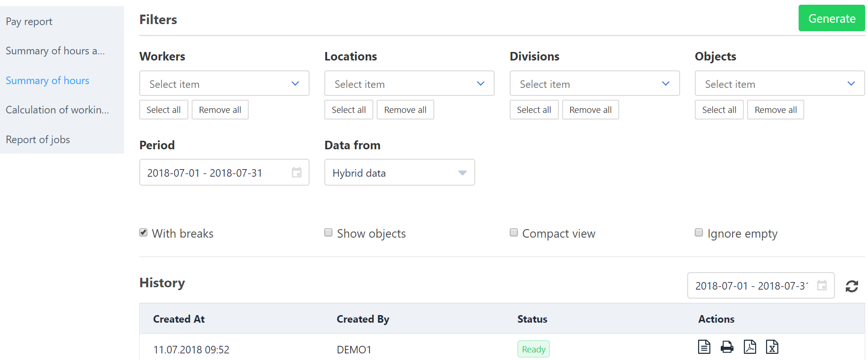Export DEMO1 report as PDF
The width and height of the screenshot is (868, 360).
pyautogui.click(x=750, y=347)
